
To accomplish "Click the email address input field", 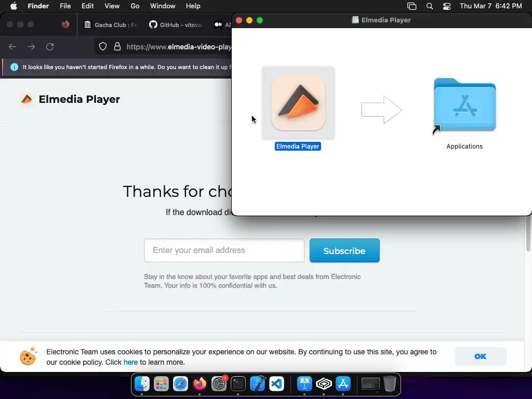I will (x=224, y=250).
